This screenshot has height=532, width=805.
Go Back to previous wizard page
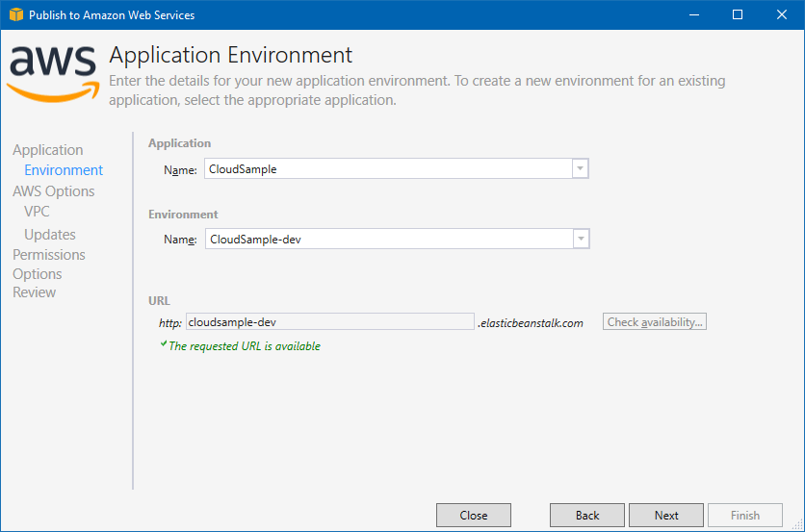587,515
